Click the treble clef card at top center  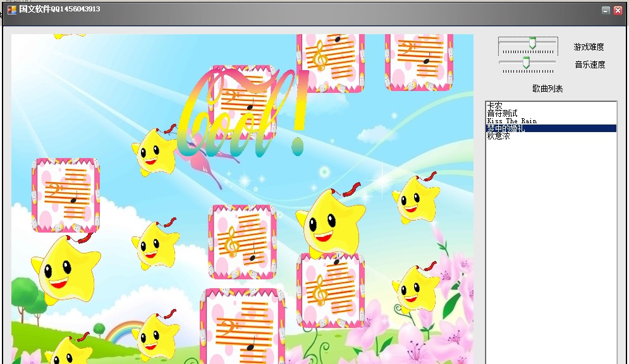(x=331, y=63)
